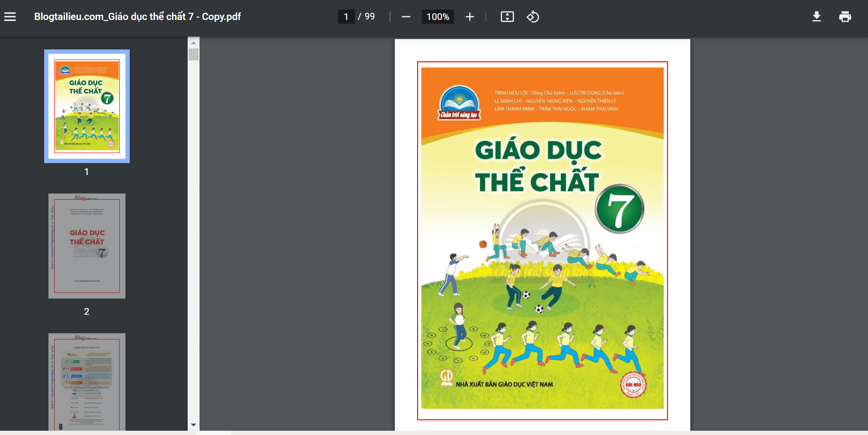The height and width of the screenshot is (435, 868).
Task: Click the 'GIÁO DỤC' title on cover
Action: (538, 150)
